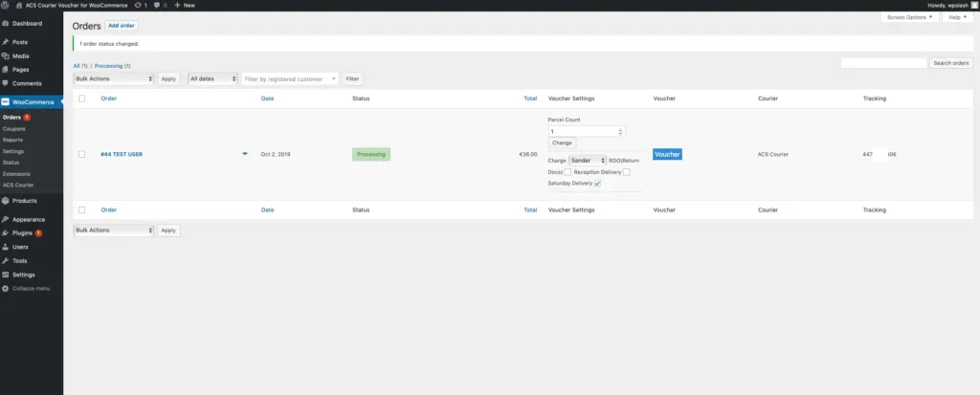Enable the ROO (Return Docs) checkbox
Image resolution: width=980 pixels, height=395 pixels.
click(x=568, y=172)
